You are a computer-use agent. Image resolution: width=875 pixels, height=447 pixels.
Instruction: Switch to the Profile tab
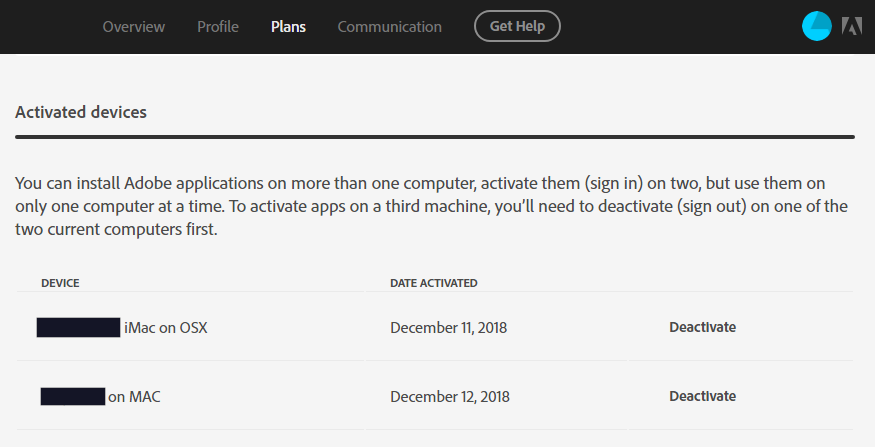(x=218, y=26)
